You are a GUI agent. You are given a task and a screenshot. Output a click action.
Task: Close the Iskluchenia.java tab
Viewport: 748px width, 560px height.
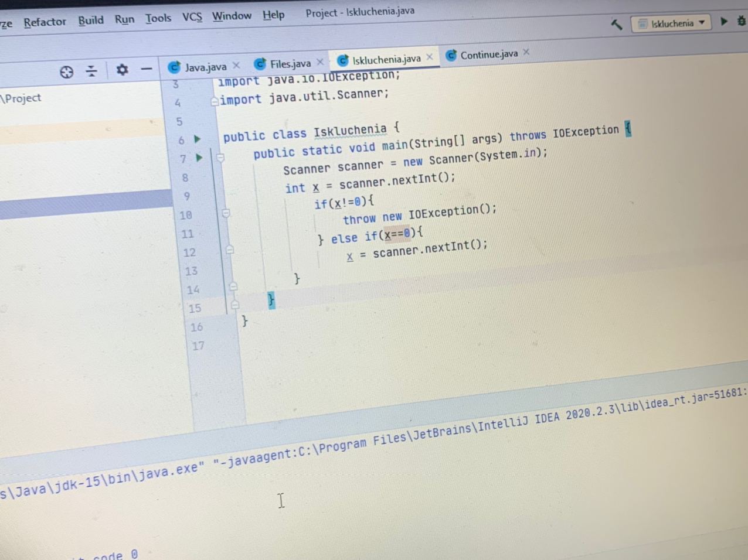430,57
